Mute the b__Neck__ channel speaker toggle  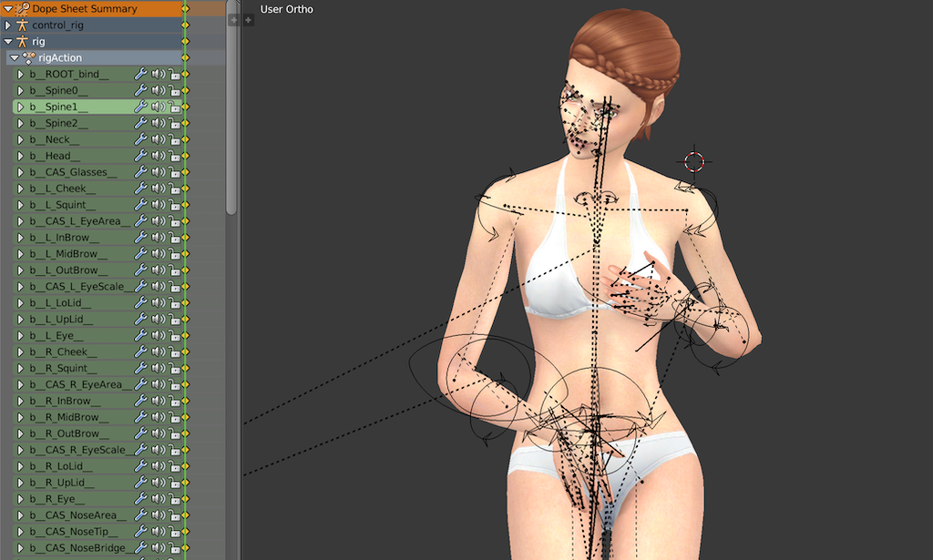158,139
